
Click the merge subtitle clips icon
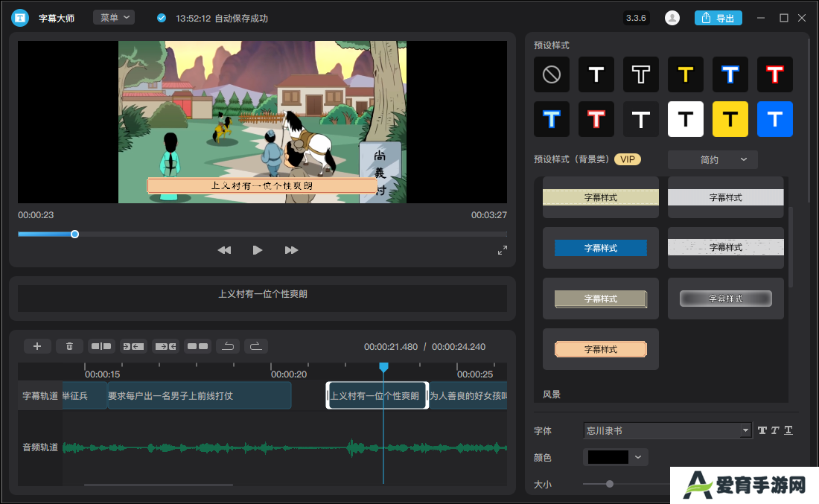point(197,346)
